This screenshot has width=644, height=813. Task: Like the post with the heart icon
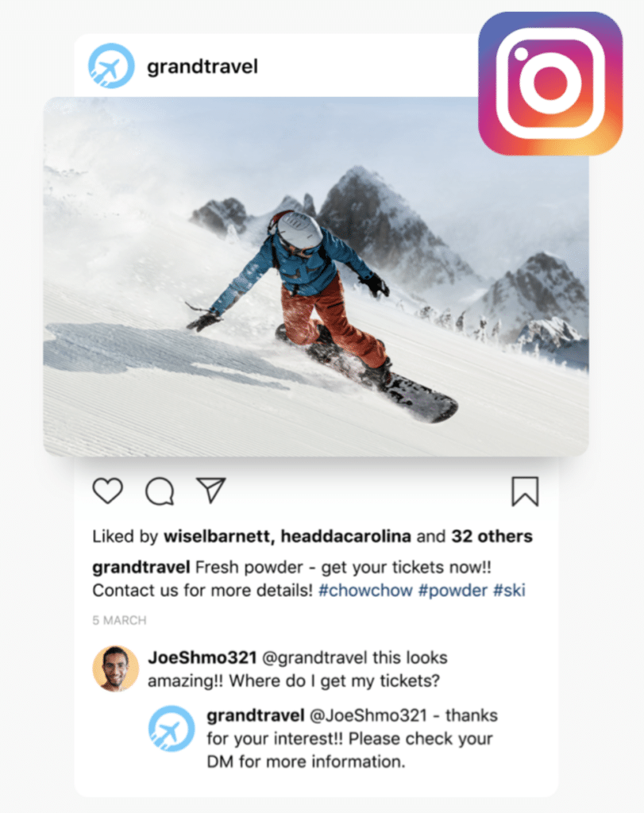click(x=108, y=491)
